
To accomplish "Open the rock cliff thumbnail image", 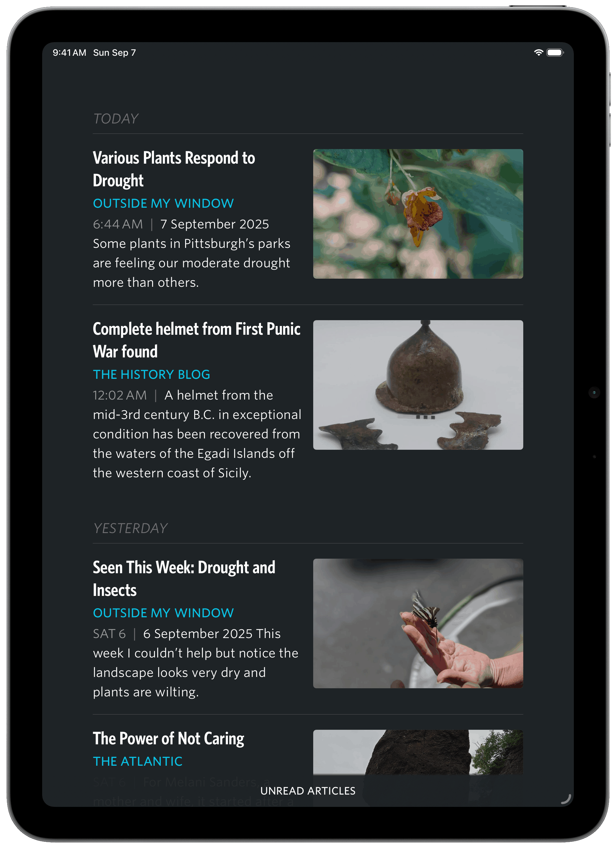I will click(418, 752).
